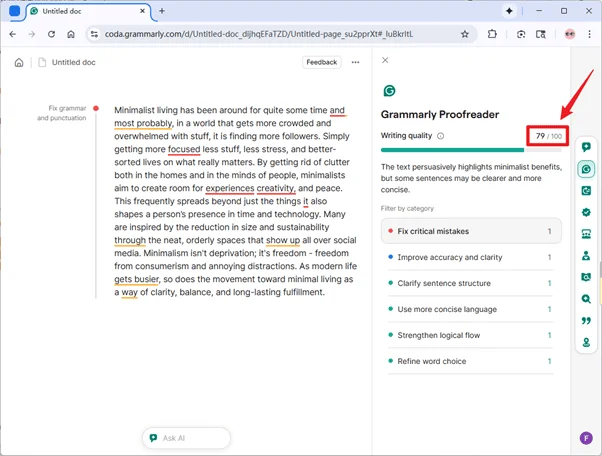The height and width of the screenshot is (456, 602).
Task: Open the document search map icon
Action: [586, 277]
